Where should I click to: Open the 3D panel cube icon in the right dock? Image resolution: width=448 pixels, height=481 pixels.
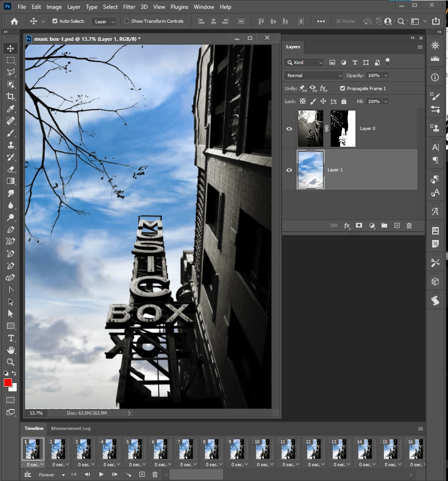435,281
